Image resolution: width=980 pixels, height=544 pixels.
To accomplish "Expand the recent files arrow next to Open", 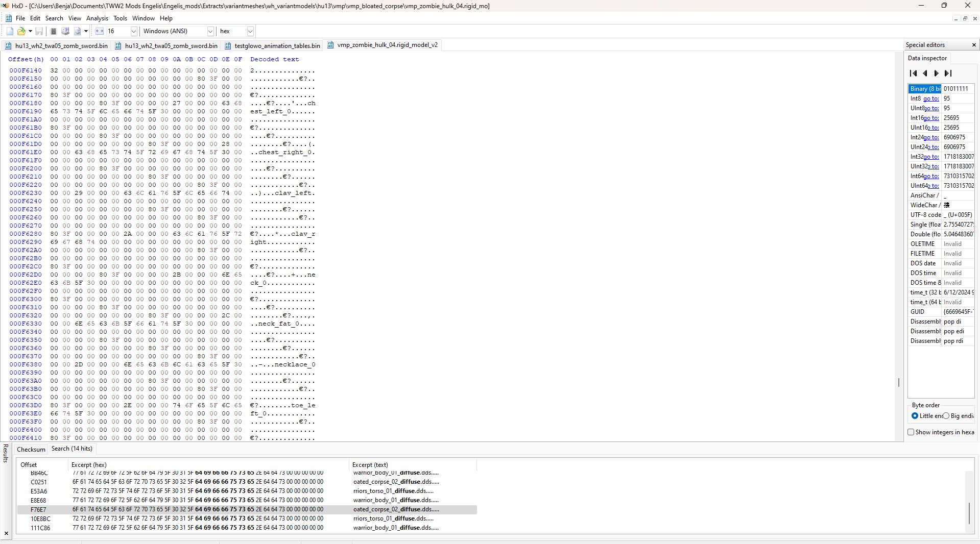I will (x=30, y=31).
